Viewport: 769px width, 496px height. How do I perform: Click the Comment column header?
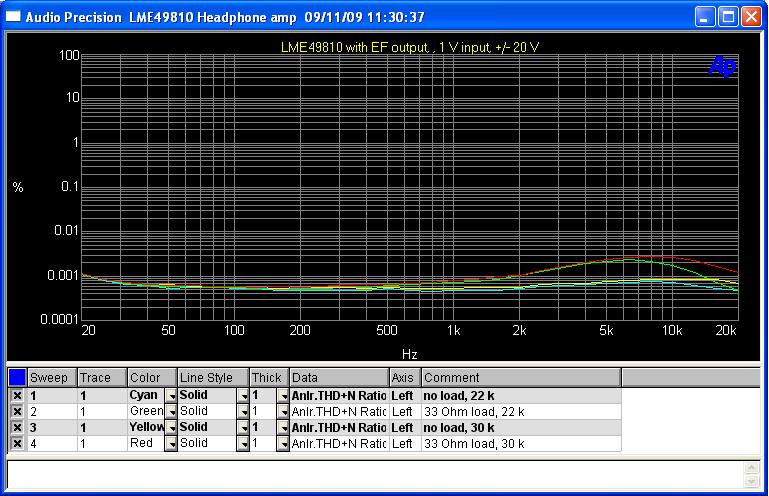[x=521, y=378]
